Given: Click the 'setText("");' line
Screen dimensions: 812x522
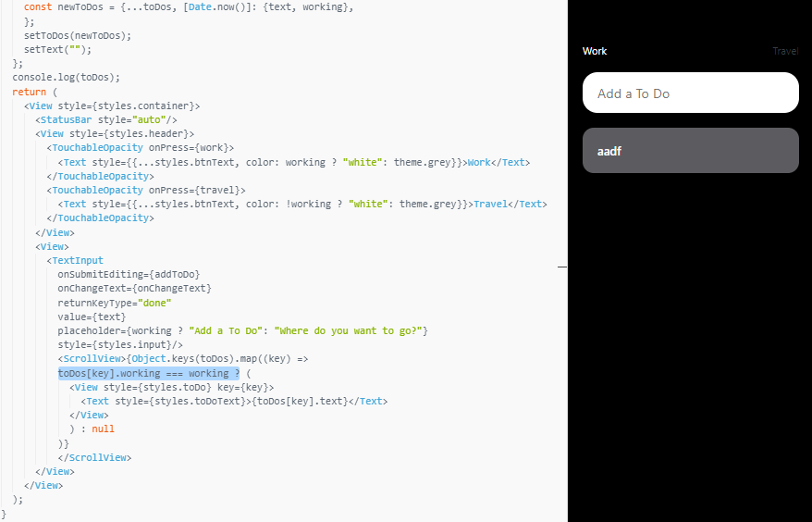Looking at the screenshot, I should pos(57,49).
